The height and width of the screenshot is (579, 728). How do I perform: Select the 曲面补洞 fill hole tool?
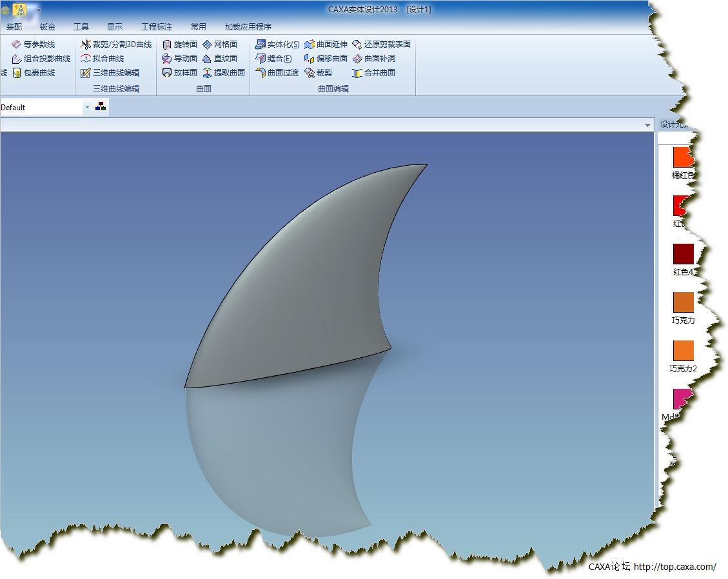(374, 59)
